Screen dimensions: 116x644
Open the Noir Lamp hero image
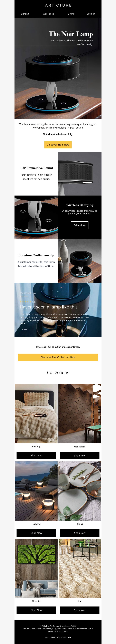click(x=58, y=68)
